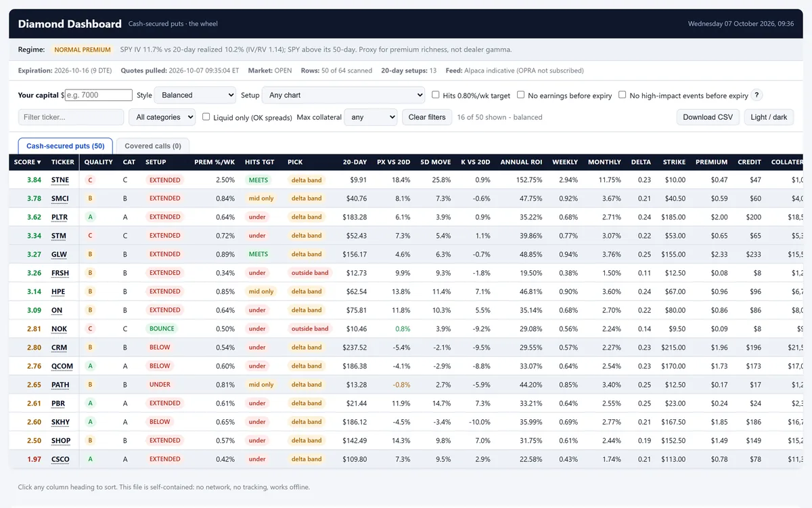Sort by the SCORE column header

tap(28, 162)
